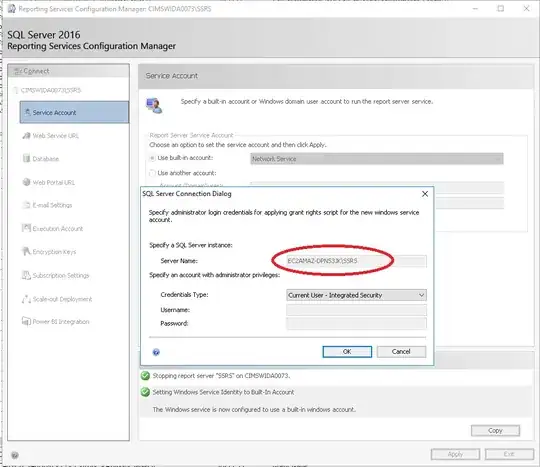Click the Server Name field

356,261
